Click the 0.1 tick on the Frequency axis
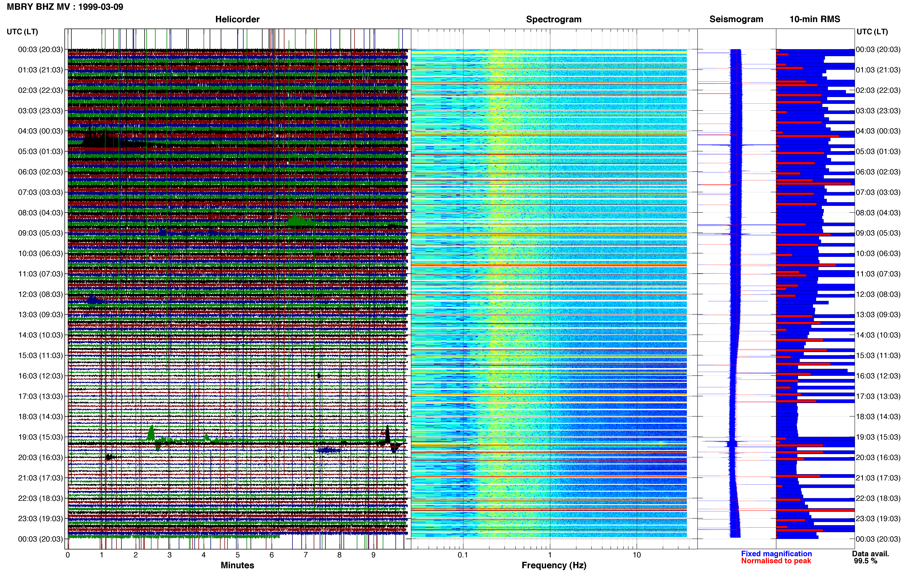 (463, 555)
